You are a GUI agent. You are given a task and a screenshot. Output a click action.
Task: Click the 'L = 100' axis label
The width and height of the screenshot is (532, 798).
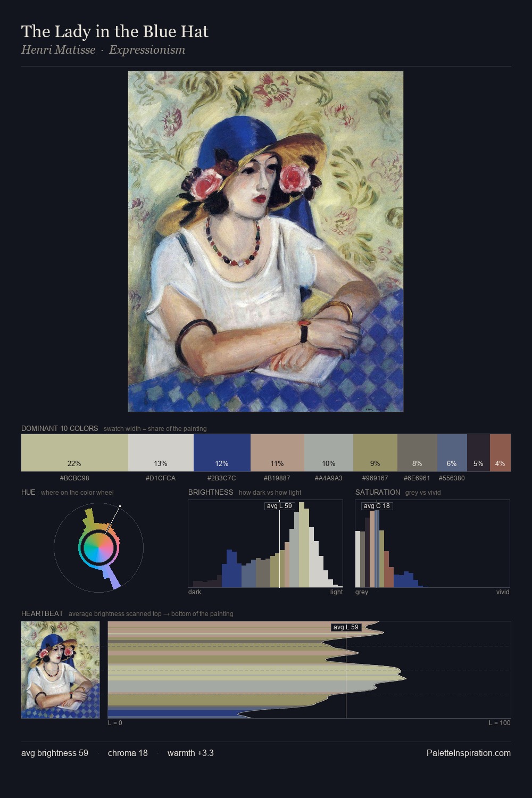point(500,722)
